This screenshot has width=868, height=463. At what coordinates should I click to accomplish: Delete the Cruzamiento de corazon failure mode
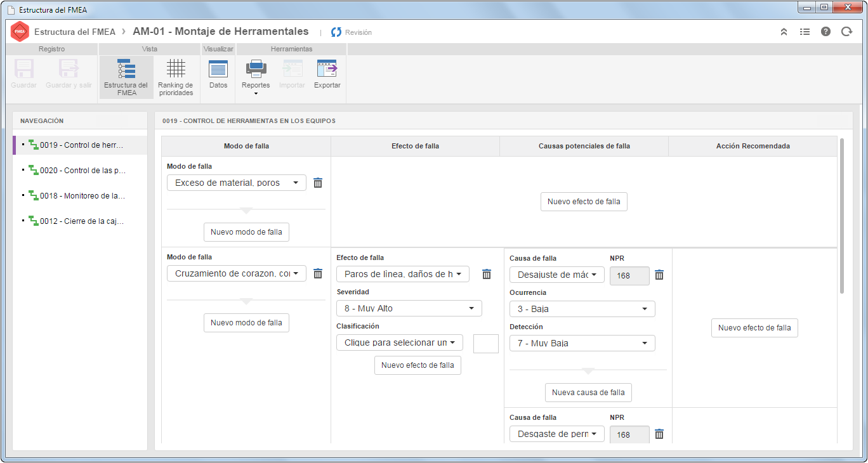318,273
